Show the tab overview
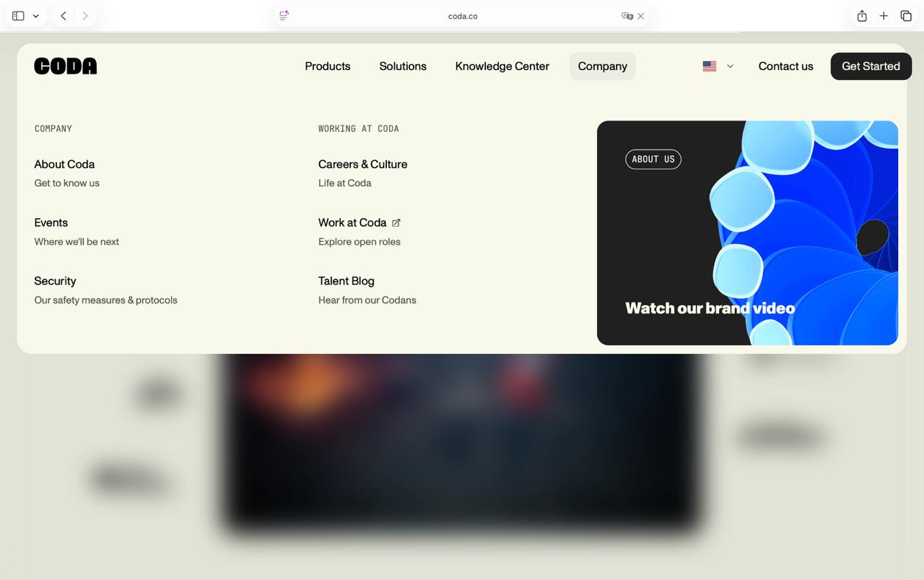Screen dimensions: 924x580 (906, 16)
